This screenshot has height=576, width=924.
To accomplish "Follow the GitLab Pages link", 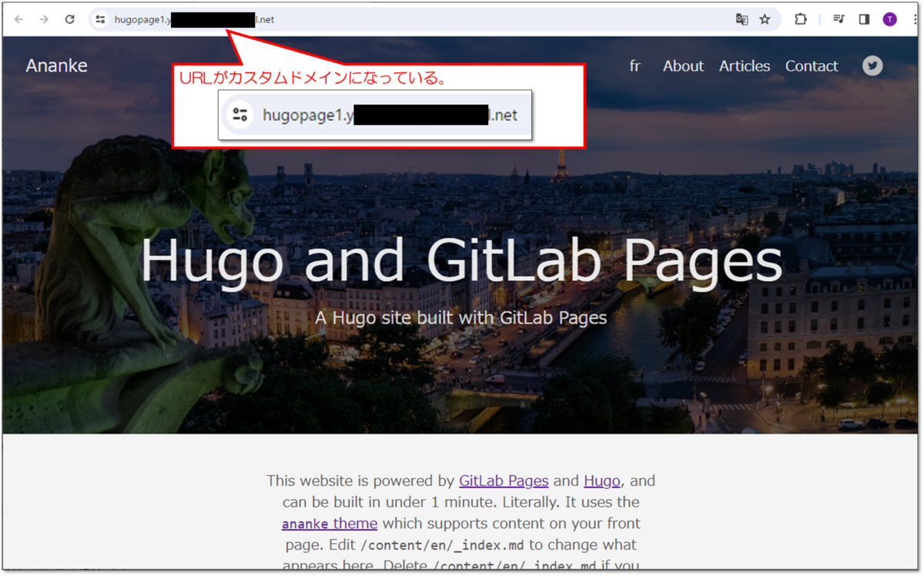I will tap(504, 481).
